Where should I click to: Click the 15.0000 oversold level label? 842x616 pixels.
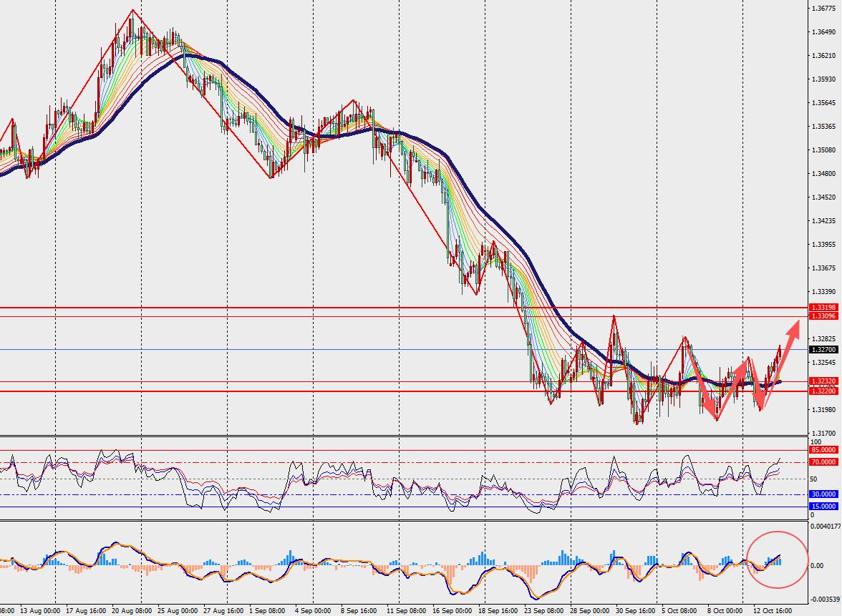coord(823,507)
